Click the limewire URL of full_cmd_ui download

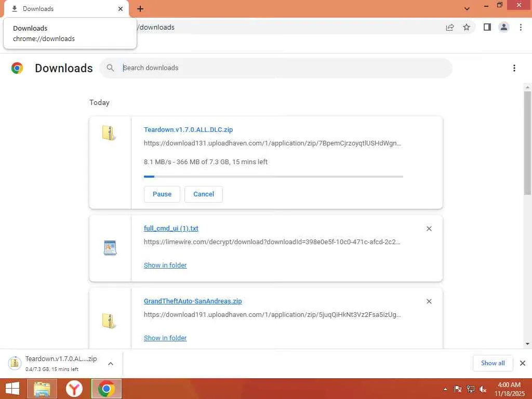272,242
